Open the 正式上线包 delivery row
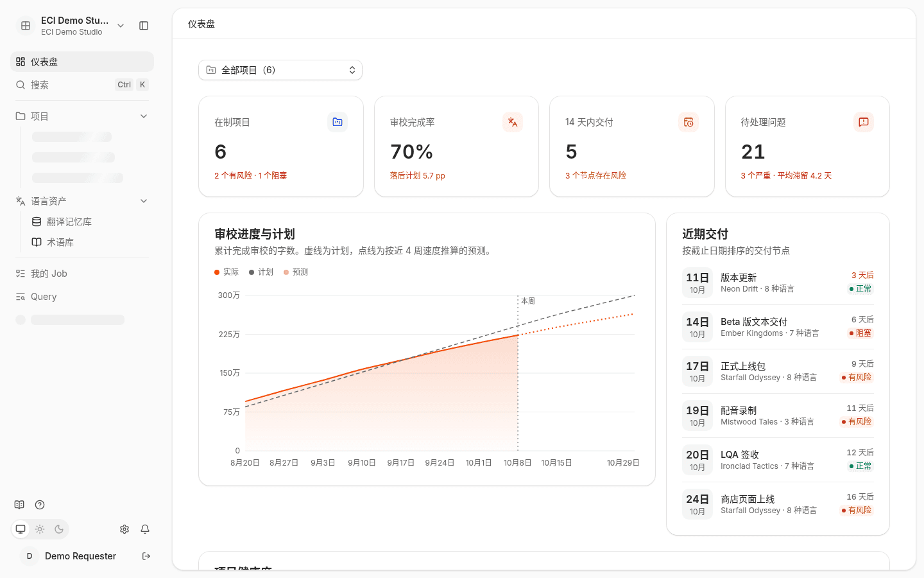924x578 pixels. [x=778, y=371]
